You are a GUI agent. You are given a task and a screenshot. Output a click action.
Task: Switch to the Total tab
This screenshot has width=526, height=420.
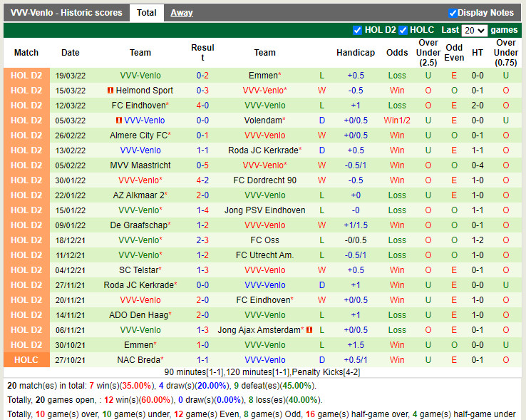147,13
